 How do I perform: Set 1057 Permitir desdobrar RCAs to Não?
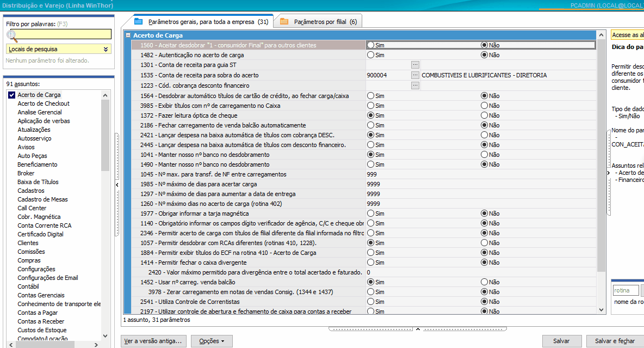(x=484, y=243)
